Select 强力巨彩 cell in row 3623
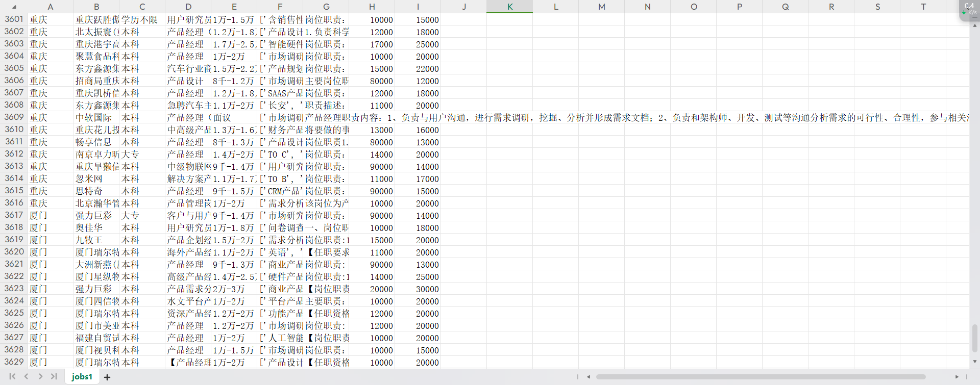Screen dimensions: 980x385 [x=96, y=289]
